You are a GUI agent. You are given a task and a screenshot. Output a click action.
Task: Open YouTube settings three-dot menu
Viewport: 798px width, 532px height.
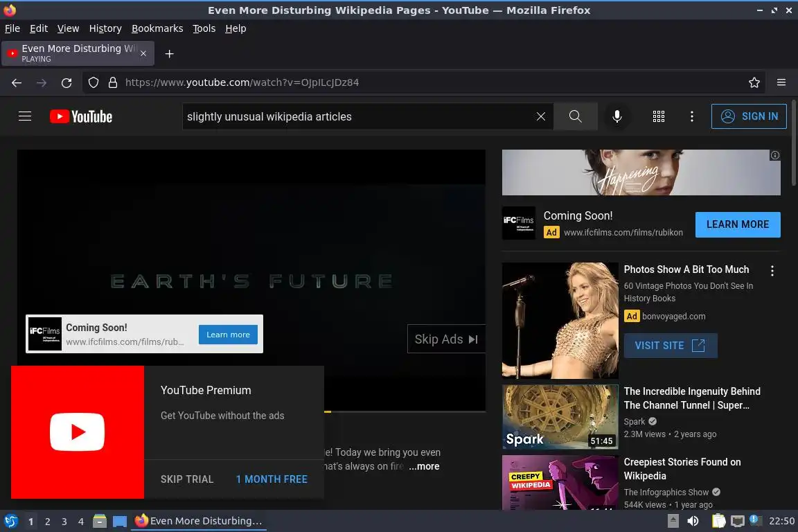tap(691, 116)
